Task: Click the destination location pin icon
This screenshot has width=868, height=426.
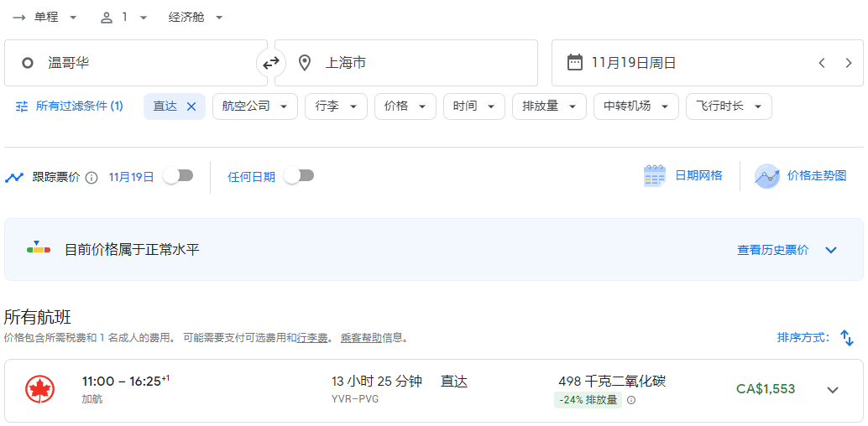Action: (x=304, y=63)
